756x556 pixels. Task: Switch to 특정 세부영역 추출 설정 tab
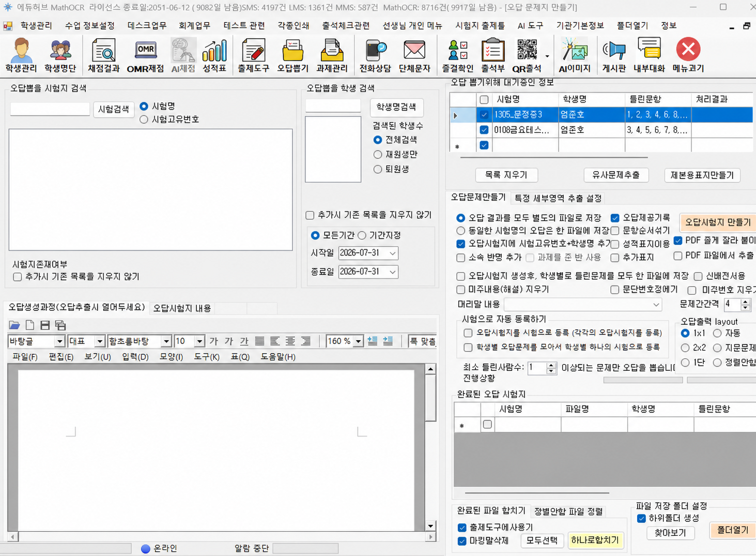tap(558, 198)
